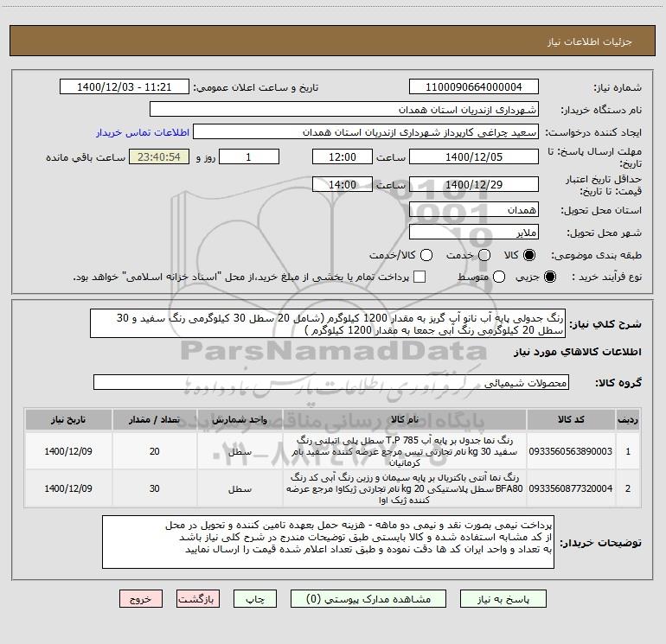666x644 pixels.
Task: Click the اطلاعات کالاهای مورد نیاز heading
Action: tap(577, 352)
